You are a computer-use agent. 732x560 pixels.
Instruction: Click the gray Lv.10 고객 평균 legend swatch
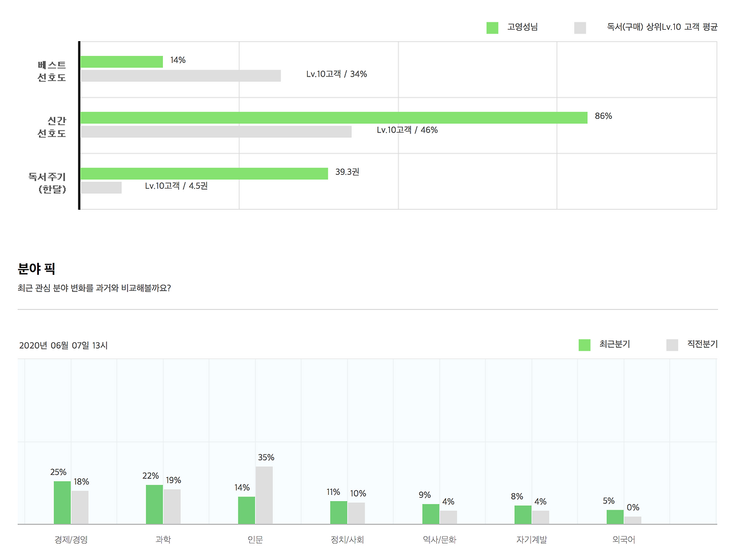[580, 27]
